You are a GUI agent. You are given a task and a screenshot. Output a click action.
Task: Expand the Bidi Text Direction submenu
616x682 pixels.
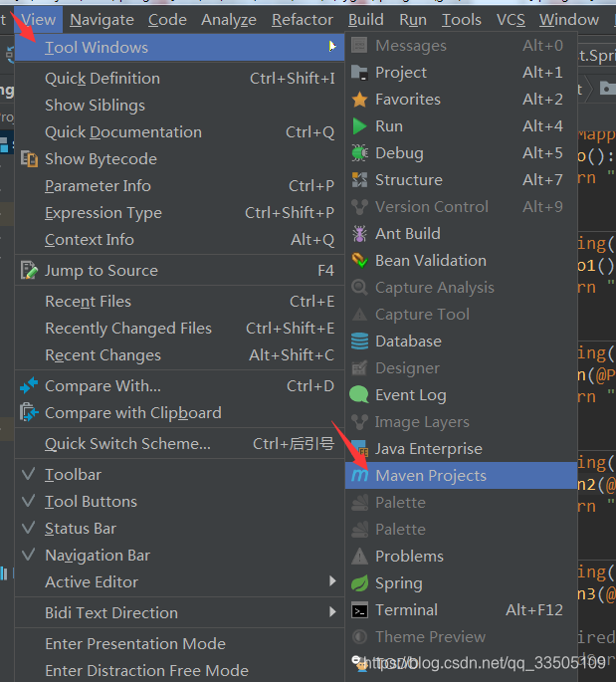coord(179,612)
